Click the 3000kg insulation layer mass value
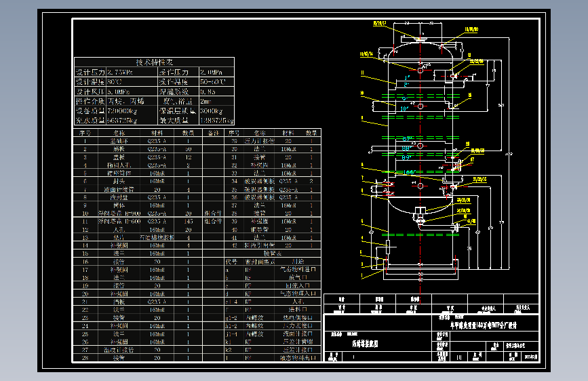 tap(212, 111)
